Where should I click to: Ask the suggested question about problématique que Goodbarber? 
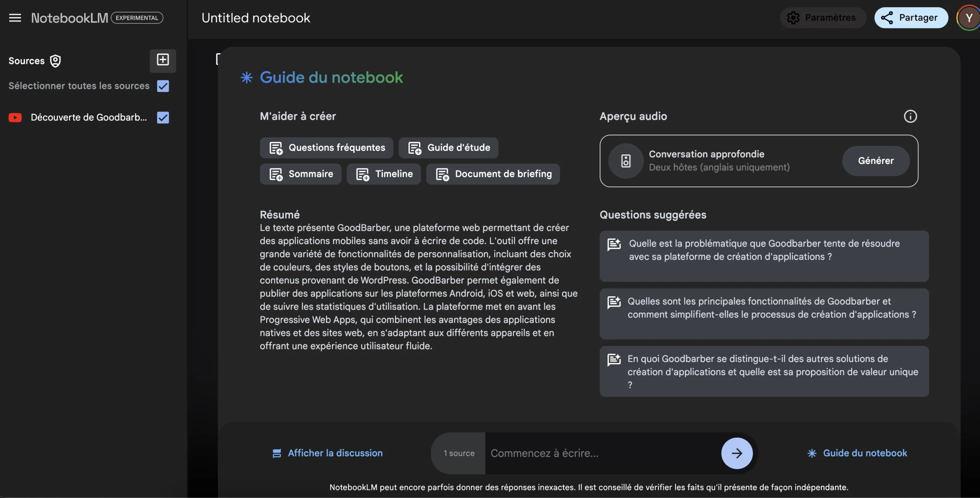764,256
